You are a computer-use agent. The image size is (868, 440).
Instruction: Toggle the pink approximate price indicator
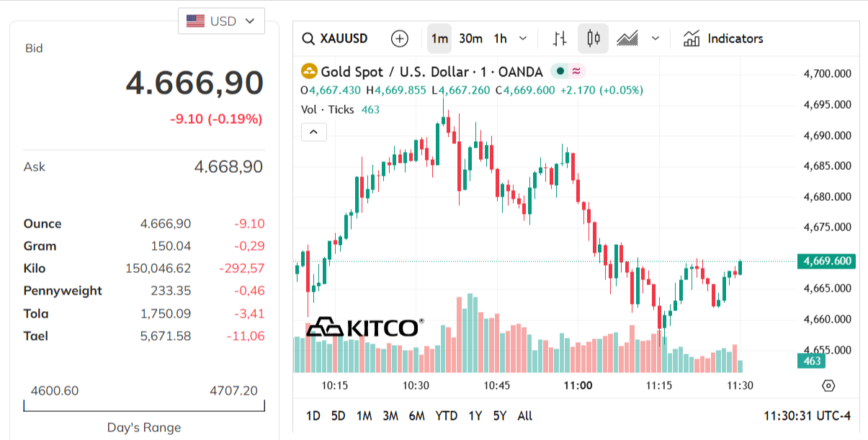576,71
